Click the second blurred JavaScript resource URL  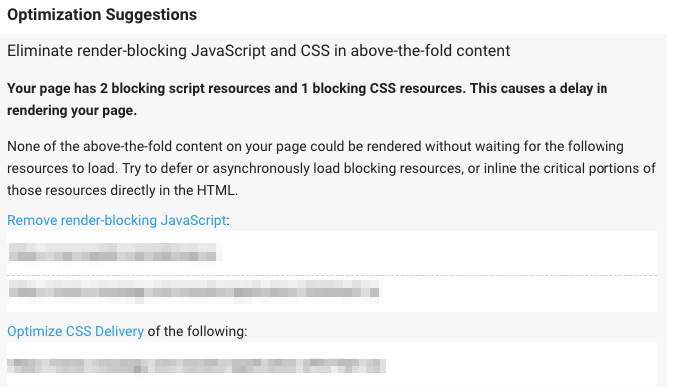tap(194, 290)
